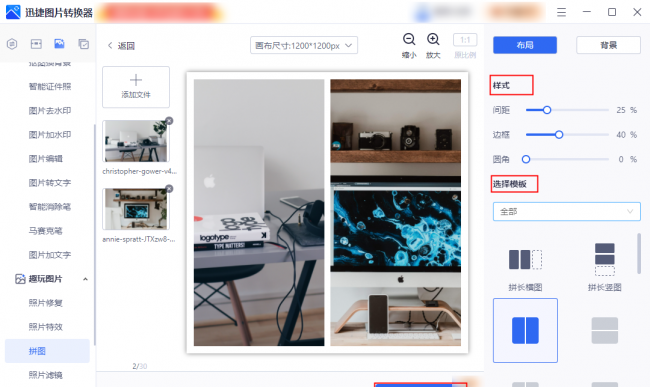Select the two-row split gray template
This screenshot has height=387, width=650.
[x=604, y=330]
